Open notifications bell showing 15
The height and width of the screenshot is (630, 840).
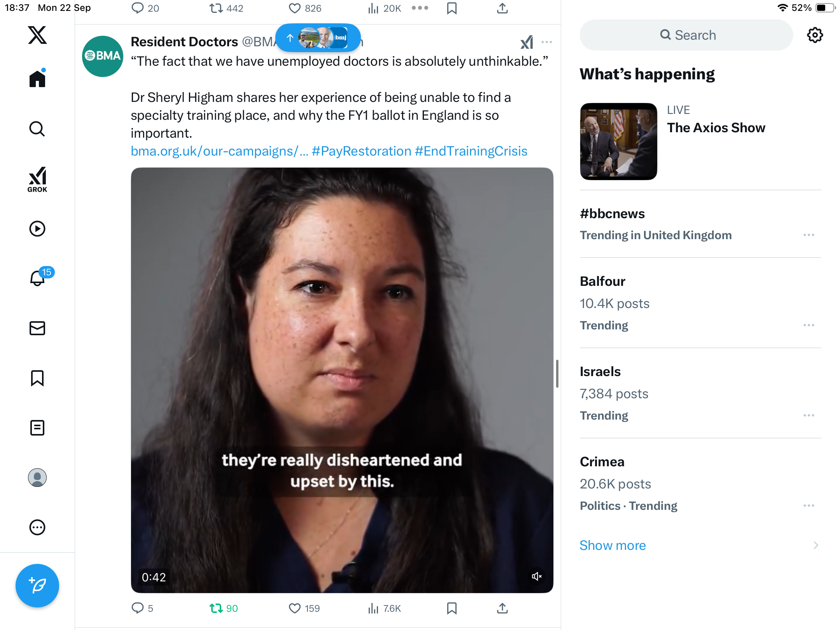coord(38,278)
